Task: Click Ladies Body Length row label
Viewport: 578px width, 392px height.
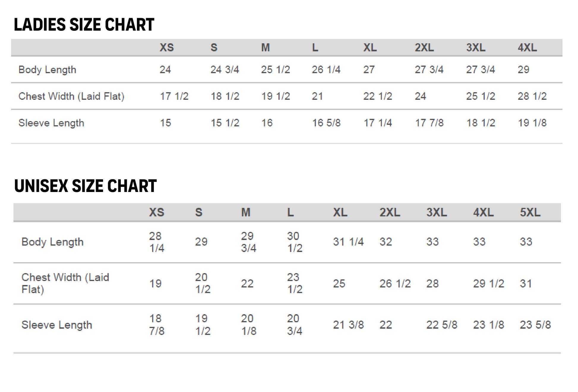Action: click(48, 70)
